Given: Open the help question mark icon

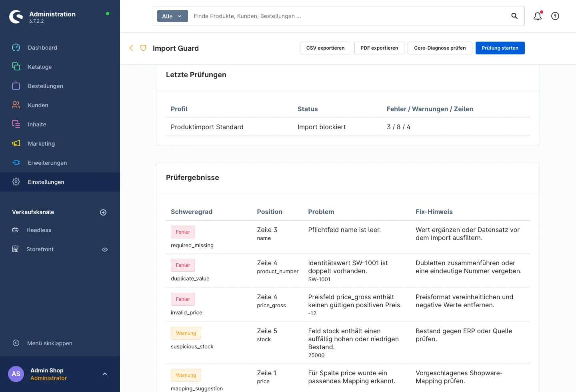Looking at the screenshot, I should (x=555, y=16).
